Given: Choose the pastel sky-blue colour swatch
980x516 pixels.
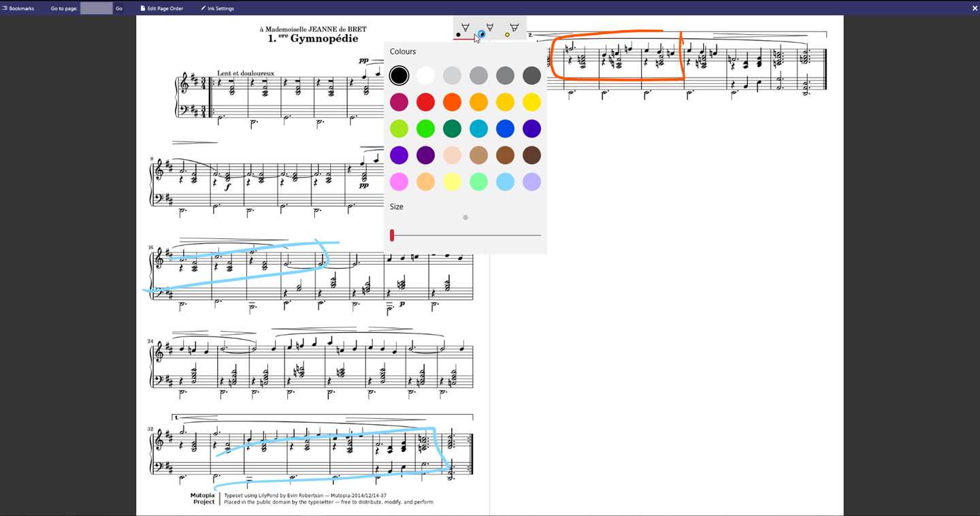Looking at the screenshot, I should [506, 182].
